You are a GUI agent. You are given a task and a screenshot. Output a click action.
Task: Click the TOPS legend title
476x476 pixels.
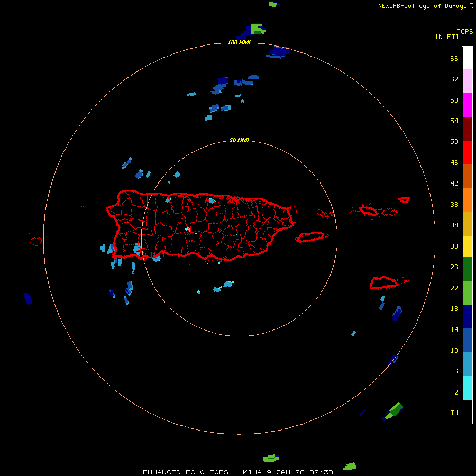point(465,31)
